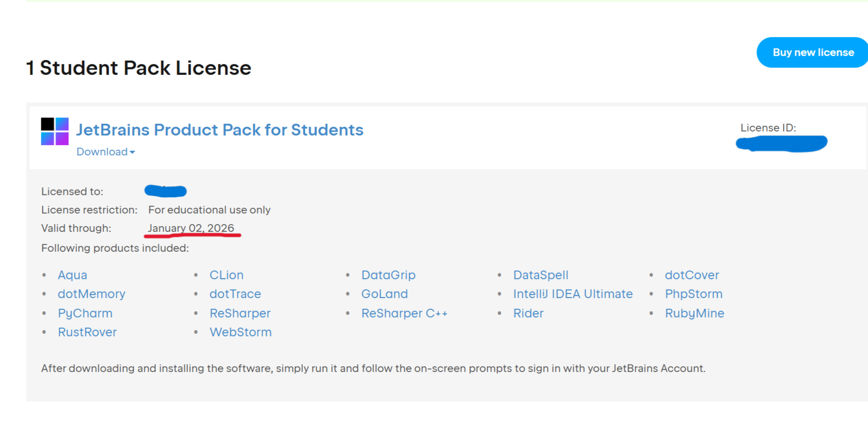
Task: Open the RubyMine product link
Action: (x=694, y=313)
